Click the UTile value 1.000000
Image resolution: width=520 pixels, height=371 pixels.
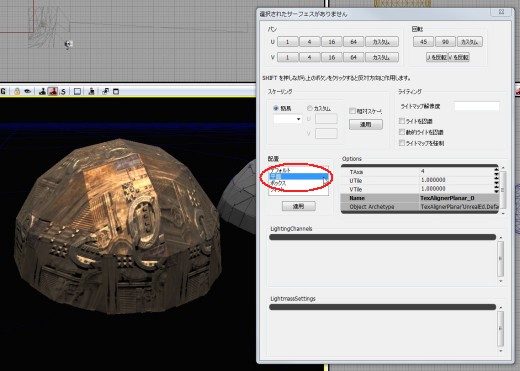click(433, 180)
